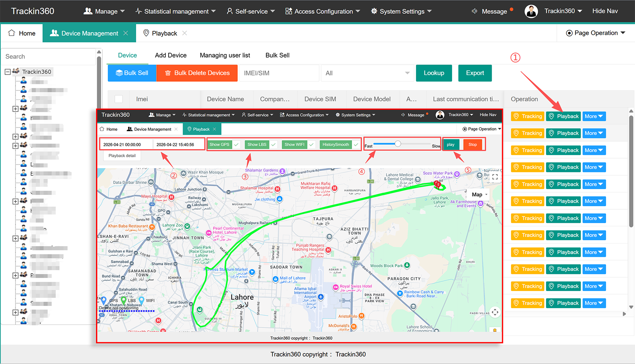This screenshot has height=364, width=635.
Task: Click the Last communication time column header
Action: tap(466, 99)
